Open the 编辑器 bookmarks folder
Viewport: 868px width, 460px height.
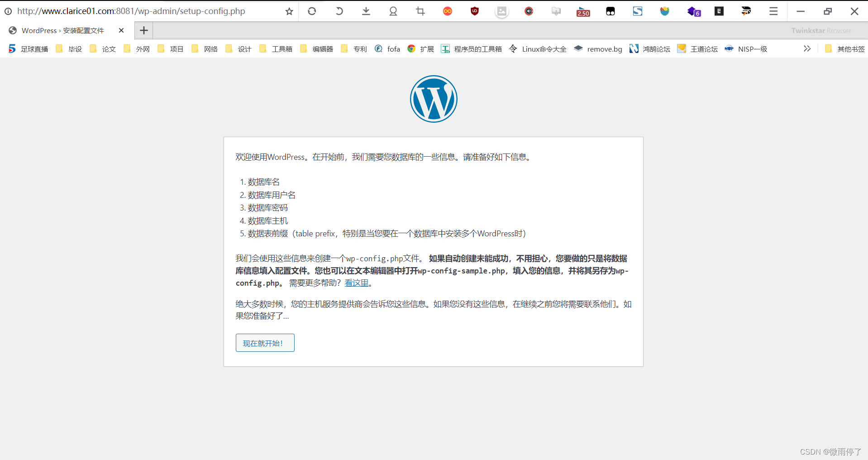click(316, 49)
